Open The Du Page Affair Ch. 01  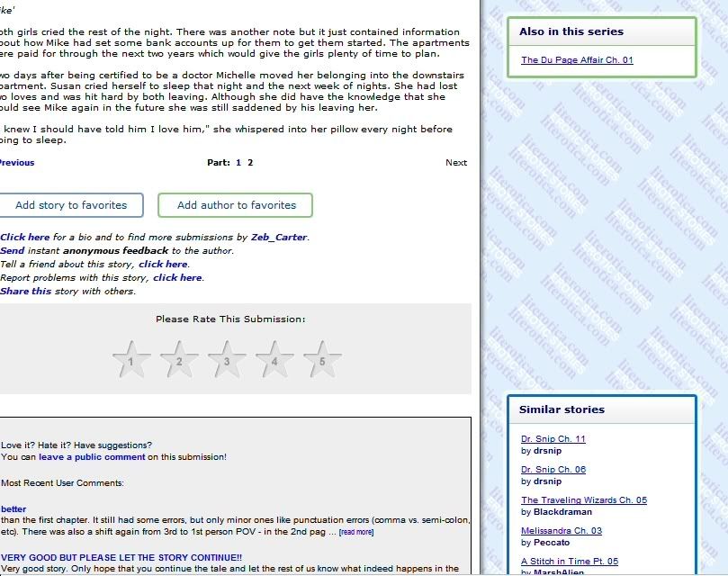[577, 60]
